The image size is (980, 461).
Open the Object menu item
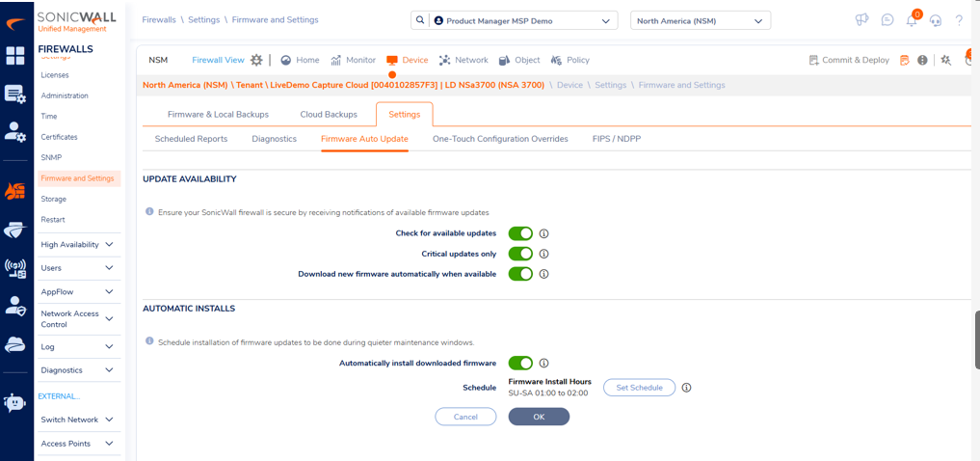point(518,60)
